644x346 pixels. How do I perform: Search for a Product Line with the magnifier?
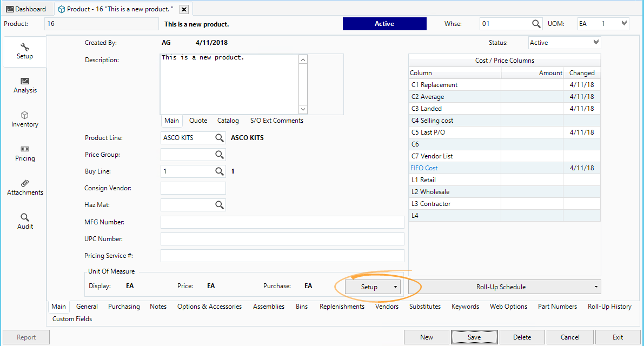point(220,137)
